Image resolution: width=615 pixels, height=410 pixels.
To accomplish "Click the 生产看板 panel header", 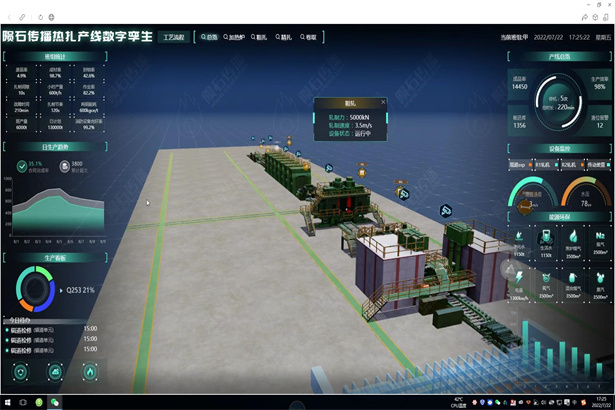I will coord(55,258).
